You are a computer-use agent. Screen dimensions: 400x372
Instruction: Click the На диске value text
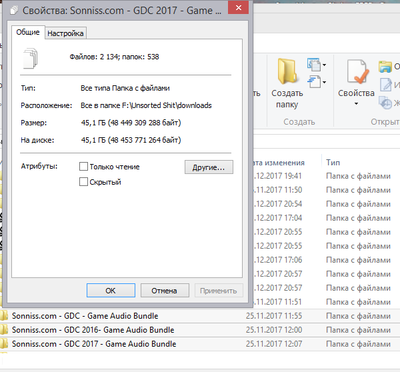(131, 140)
